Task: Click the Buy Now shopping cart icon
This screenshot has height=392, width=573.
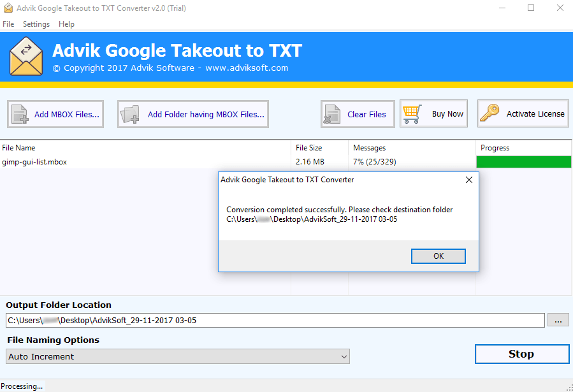Action: tap(412, 114)
